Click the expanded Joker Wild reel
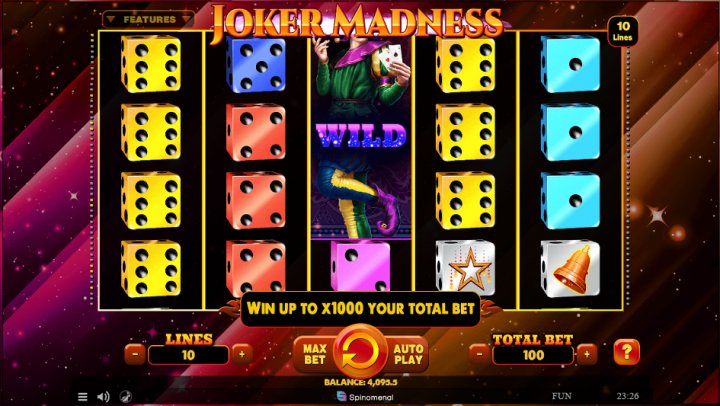This screenshot has height=406, width=720. [x=361, y=137]
